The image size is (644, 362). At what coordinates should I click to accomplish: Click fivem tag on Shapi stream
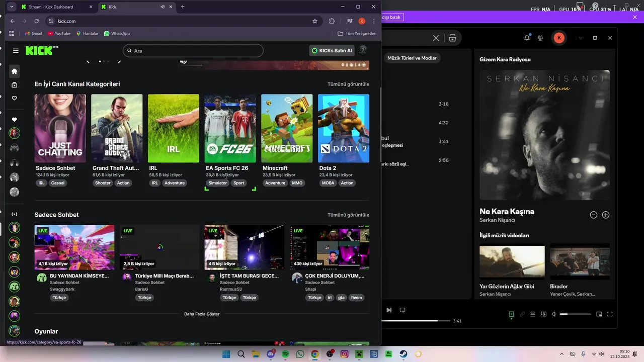356,298
